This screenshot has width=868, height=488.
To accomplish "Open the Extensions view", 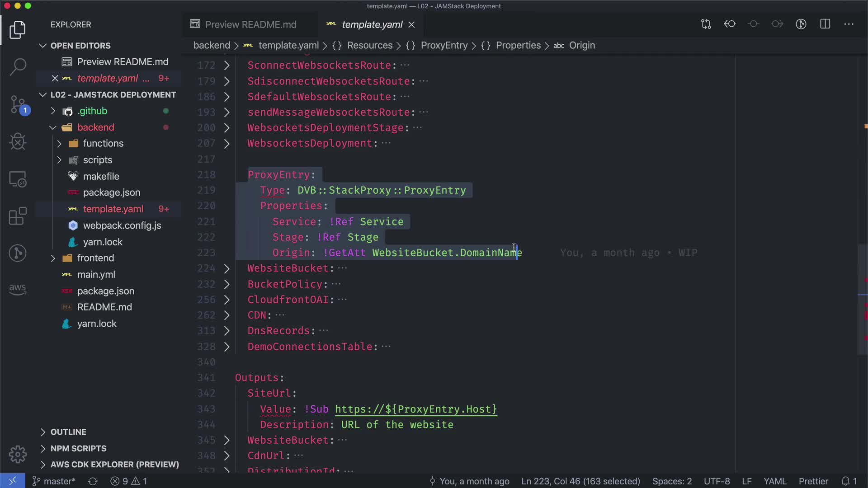I will click(x=18, y=216).
